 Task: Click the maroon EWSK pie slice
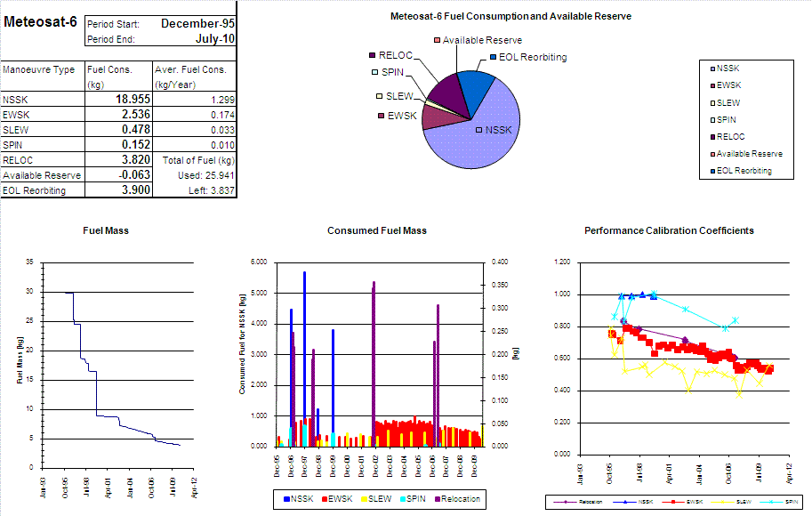tap(440, 117)
